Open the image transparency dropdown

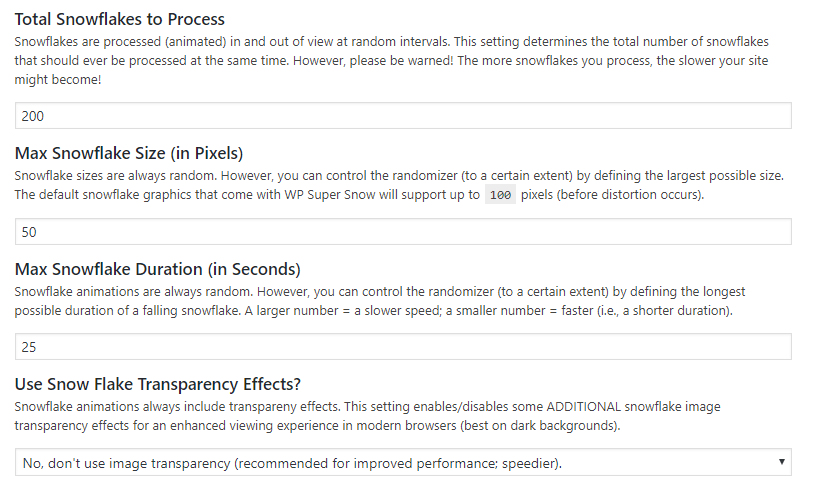point(403,463)
